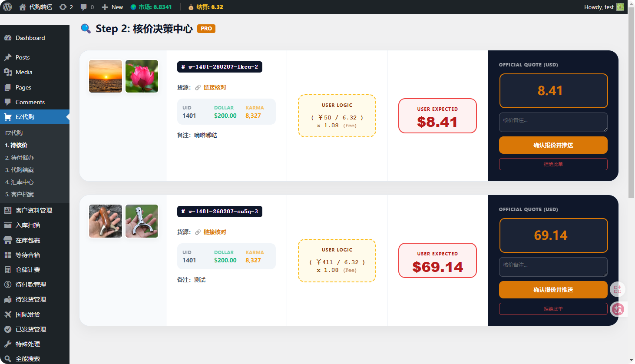
Task: Click the user avatar next to Howdy, test
Action: 620,7
